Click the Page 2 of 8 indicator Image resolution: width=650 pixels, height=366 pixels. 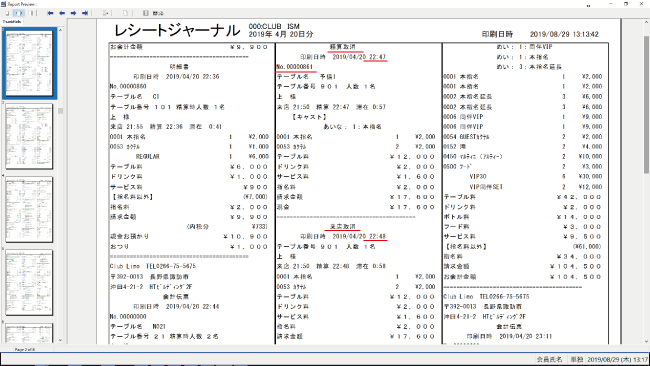click(x=25, y=350)
